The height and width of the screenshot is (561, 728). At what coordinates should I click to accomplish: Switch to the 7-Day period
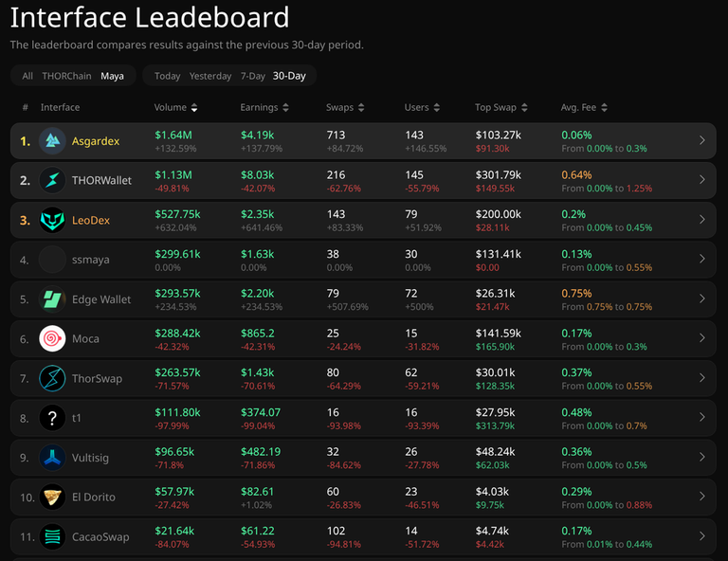(x=252, y=76)
